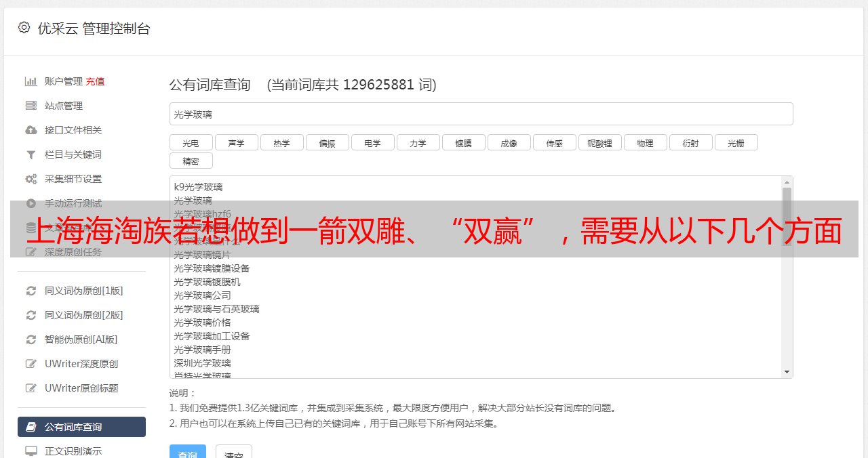868x458 pixels.
Task: Click the monitor icon for 正文识别演示
Action: pos(31,451)
